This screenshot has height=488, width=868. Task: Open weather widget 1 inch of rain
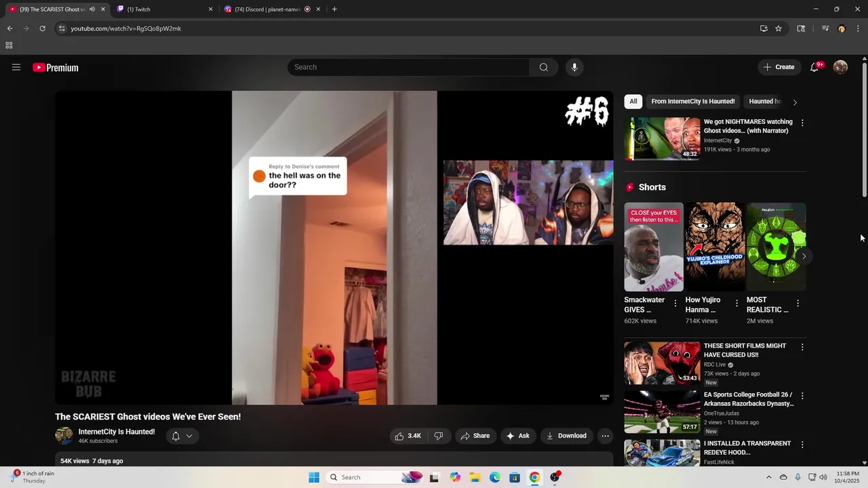click(x=34, y=477)
